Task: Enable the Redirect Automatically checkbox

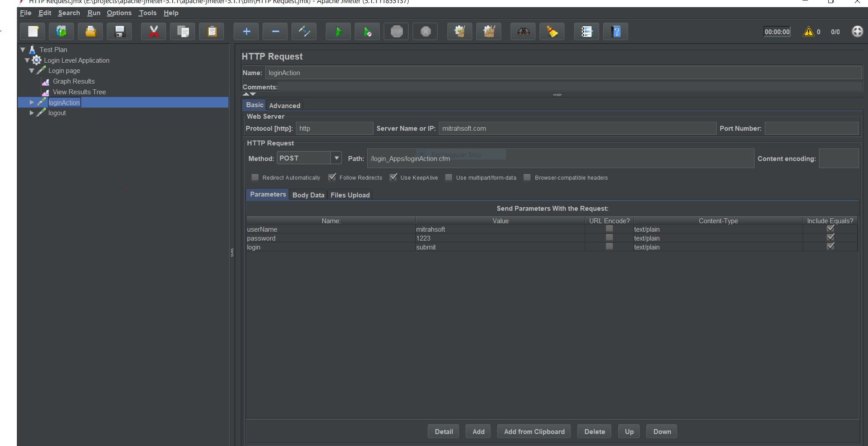Action: click(x=255, y=177)
